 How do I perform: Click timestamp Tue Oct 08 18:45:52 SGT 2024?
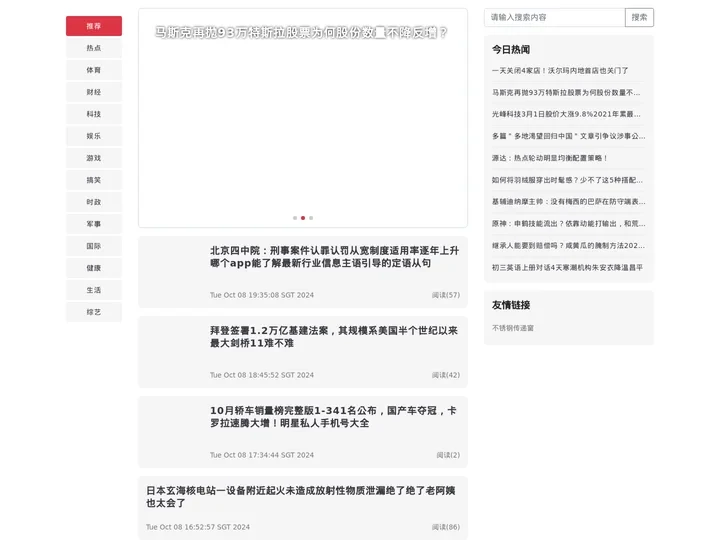click(262, 375)
